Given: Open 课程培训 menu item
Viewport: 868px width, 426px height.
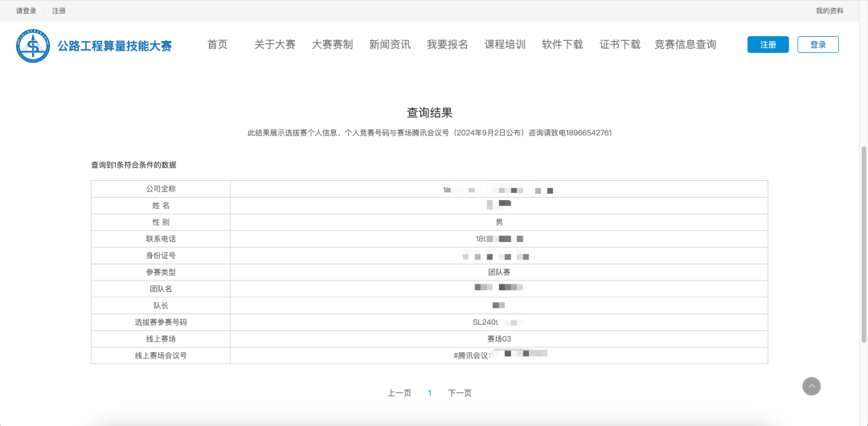Looking at the screenshot, I should coord(505,45).
